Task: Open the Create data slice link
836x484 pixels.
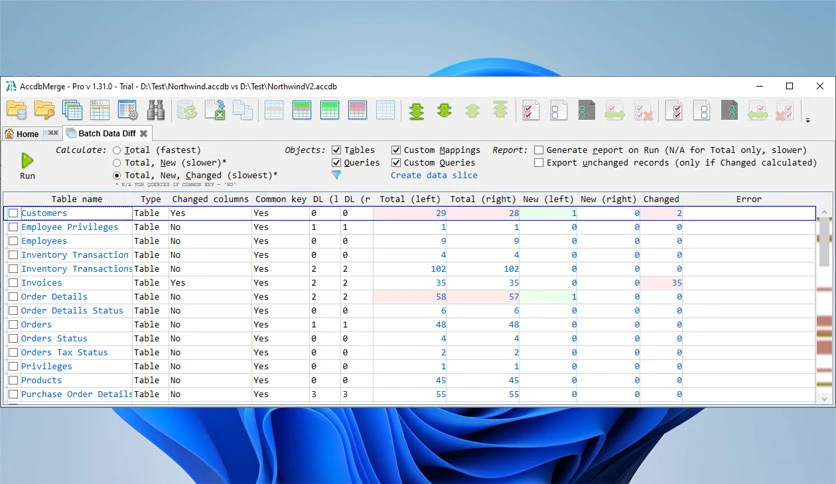Action: pos(434,175)
